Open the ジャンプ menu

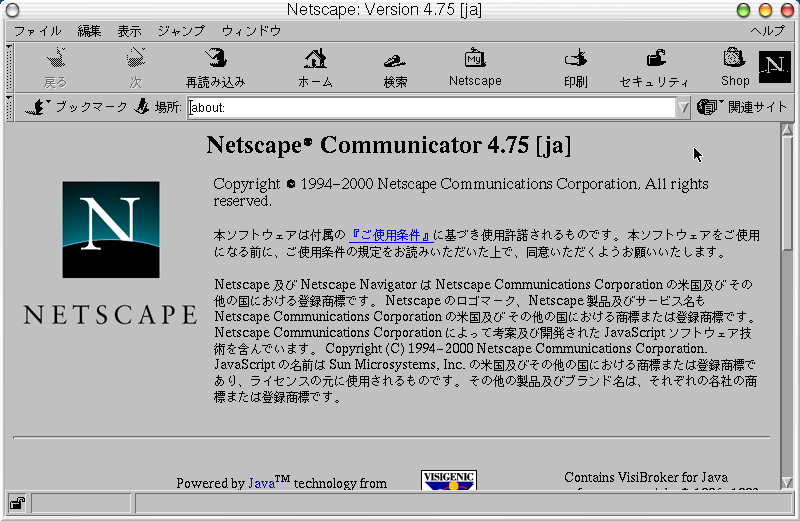coord(181,31)
